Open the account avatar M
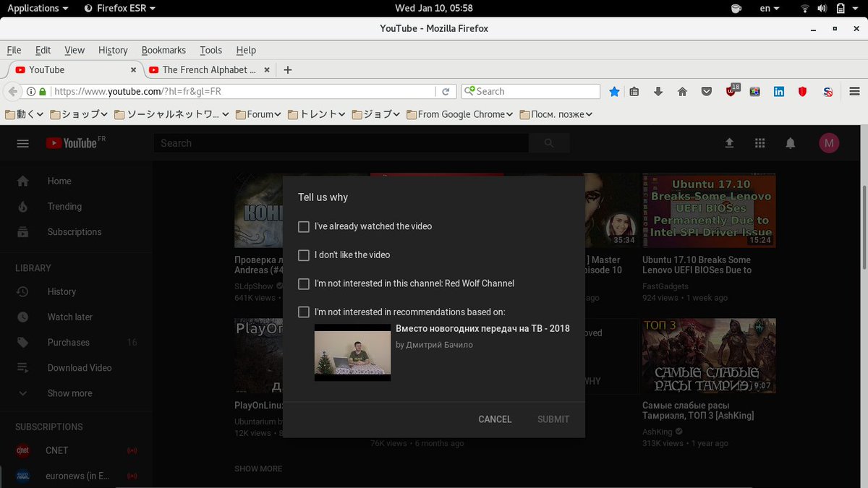868x488 pixels. pyautogui.click(x=829, y=143)
